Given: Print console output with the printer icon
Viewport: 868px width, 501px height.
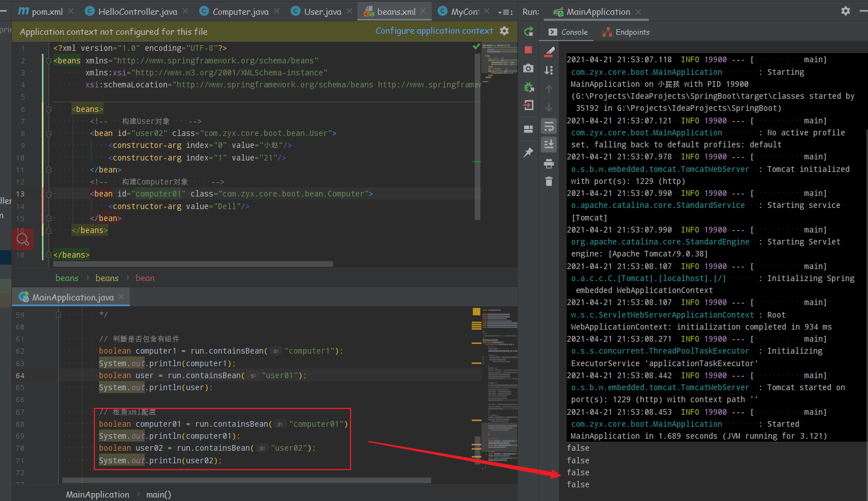Looking at the screenshot, I should point(549,164).
